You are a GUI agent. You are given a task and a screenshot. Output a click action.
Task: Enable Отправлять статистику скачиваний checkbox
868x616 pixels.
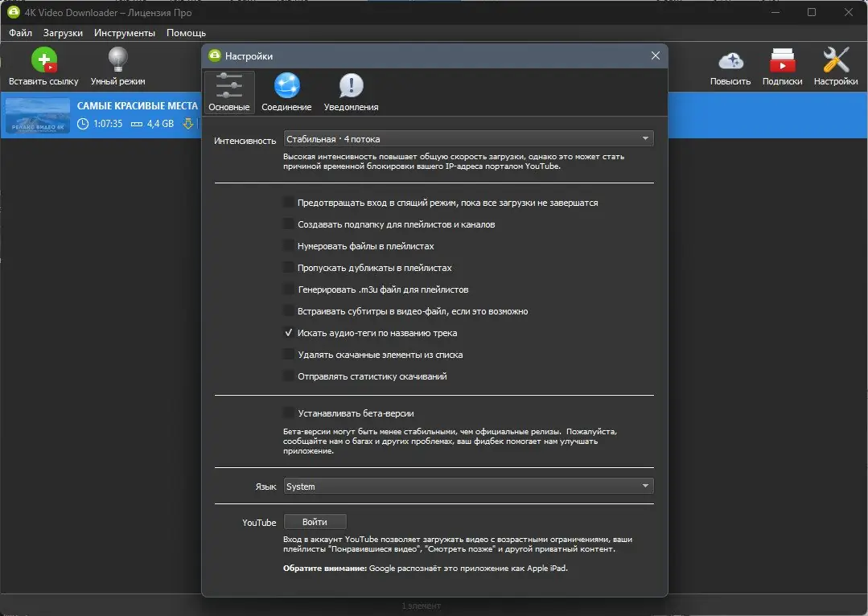click(x=289, y=376)
